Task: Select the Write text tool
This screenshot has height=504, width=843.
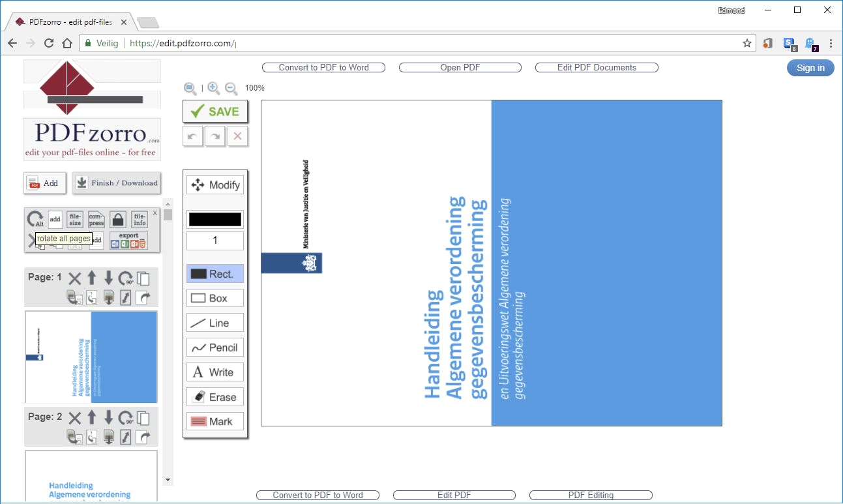Action: click(x=215, y=372)
